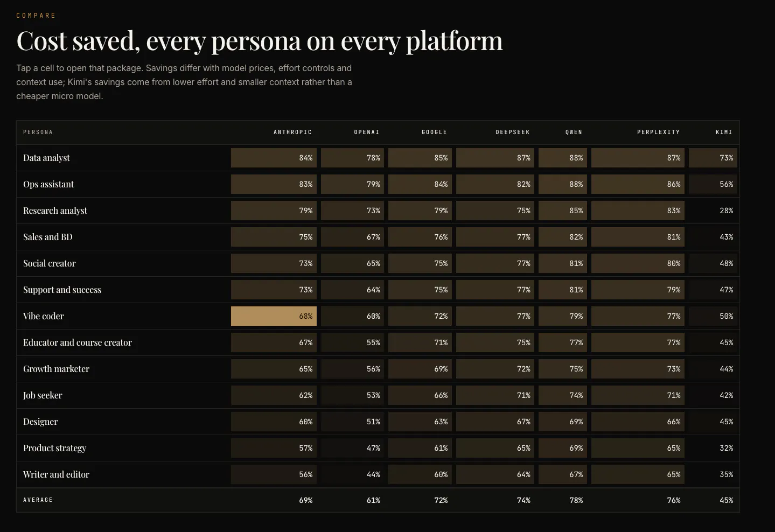Viewport: 775px width, 532px height.
Task: Open Job seeker Qwen 74% cell
Action: 563,395
